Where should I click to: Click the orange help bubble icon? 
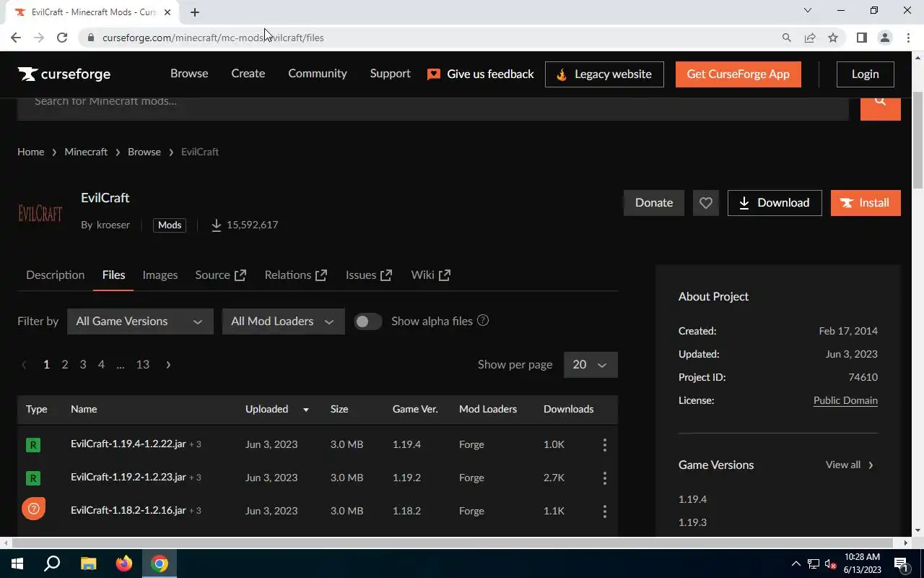point(33,509)
